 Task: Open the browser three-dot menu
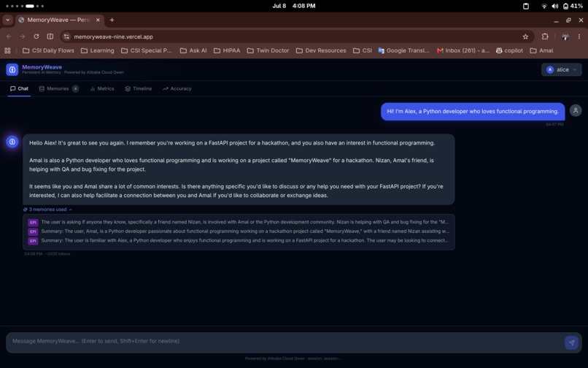(579, 37)
